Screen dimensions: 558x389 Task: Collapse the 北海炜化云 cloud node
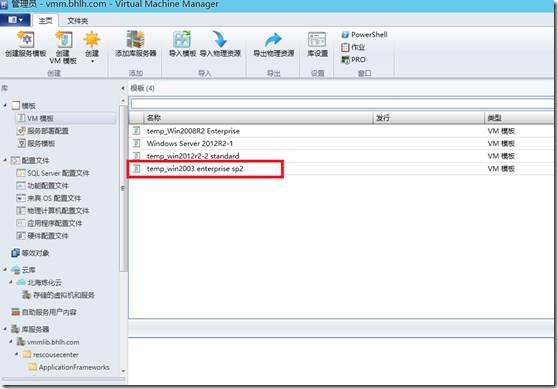click(x=11, y=282)
